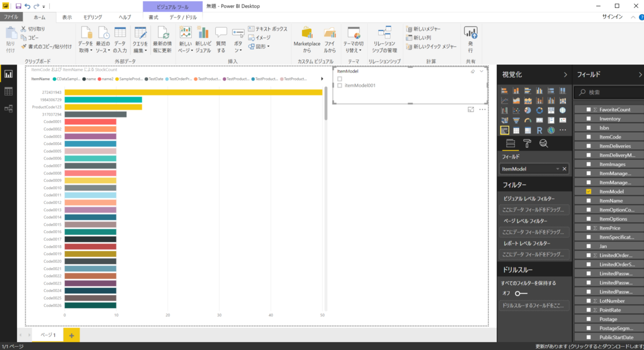Open the ファイル menu
Viewport: 644px width, 350px height.
click(12, 17)
